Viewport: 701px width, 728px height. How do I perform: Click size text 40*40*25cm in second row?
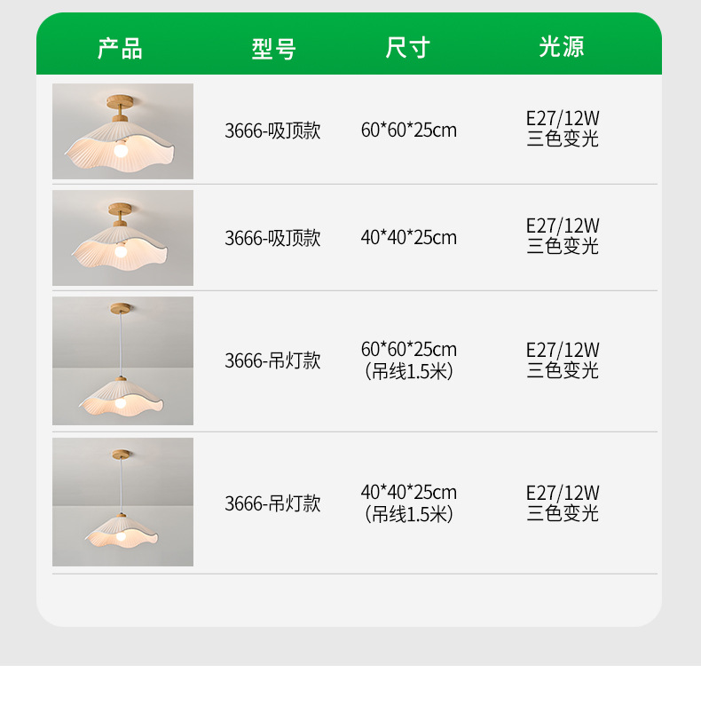point(409,237)
